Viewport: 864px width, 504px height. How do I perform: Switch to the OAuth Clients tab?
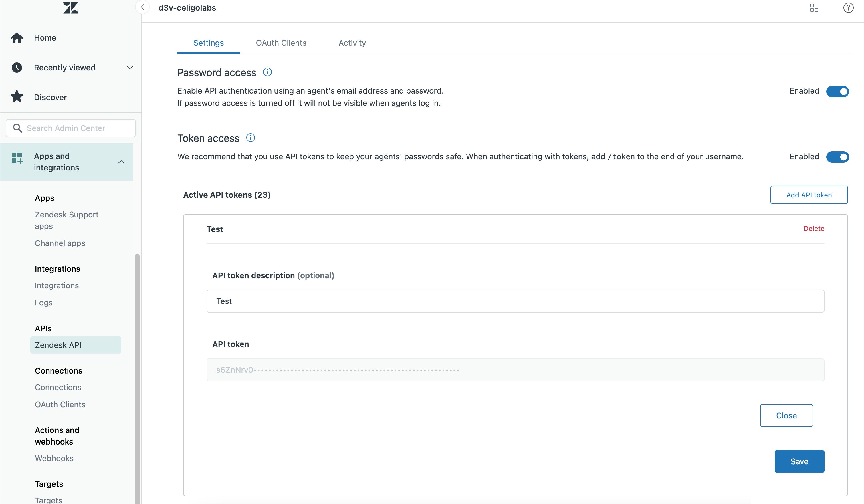coord(281,43)
